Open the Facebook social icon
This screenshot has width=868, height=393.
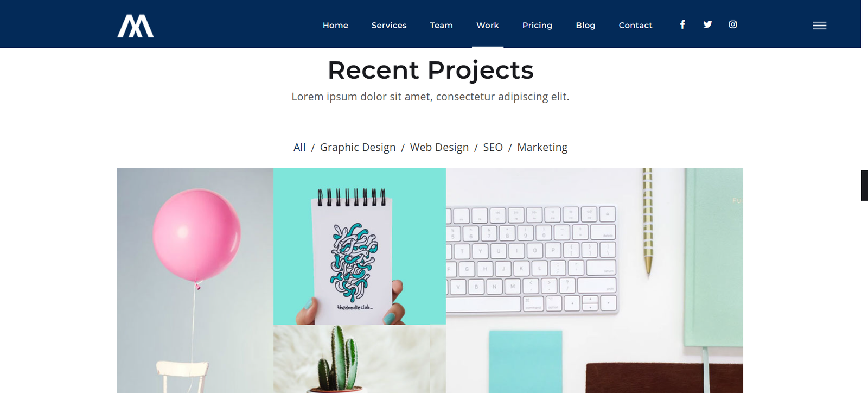pos(682,24)
